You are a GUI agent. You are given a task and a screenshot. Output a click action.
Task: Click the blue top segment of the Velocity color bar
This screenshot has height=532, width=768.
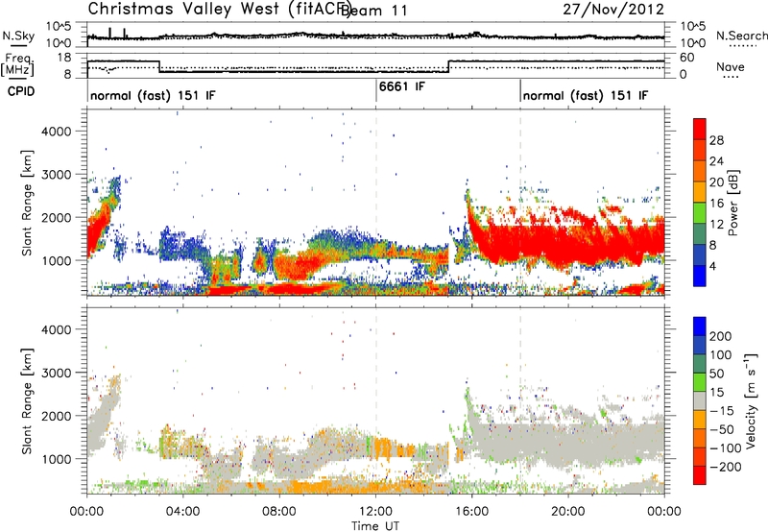(700, 326)
